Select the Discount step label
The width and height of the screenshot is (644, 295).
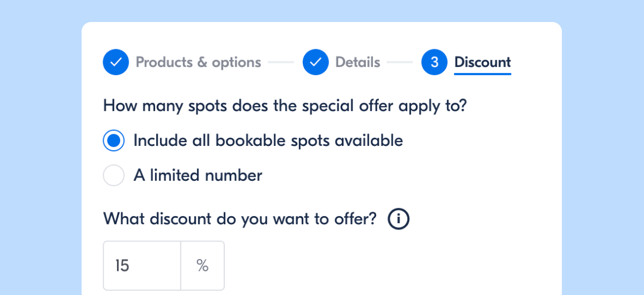[482, 62]
